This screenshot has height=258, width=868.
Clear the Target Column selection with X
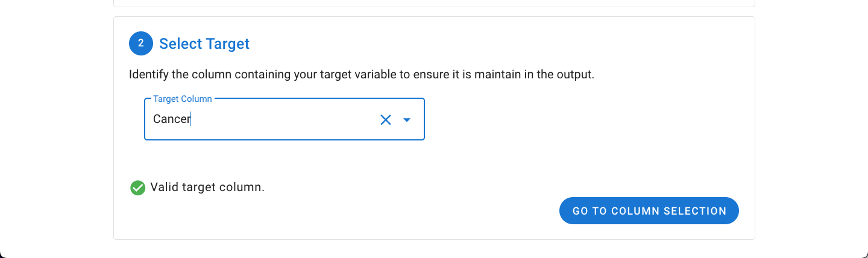coord(386,120)
